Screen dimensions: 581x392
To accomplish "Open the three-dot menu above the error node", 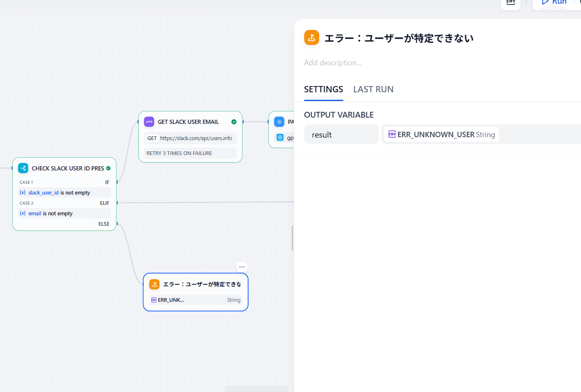I will pos(242,267).
